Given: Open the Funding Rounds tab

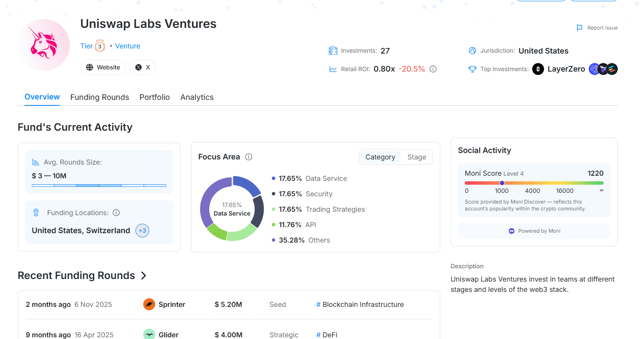Looking at the screenshot, I should tap(99, 97).
